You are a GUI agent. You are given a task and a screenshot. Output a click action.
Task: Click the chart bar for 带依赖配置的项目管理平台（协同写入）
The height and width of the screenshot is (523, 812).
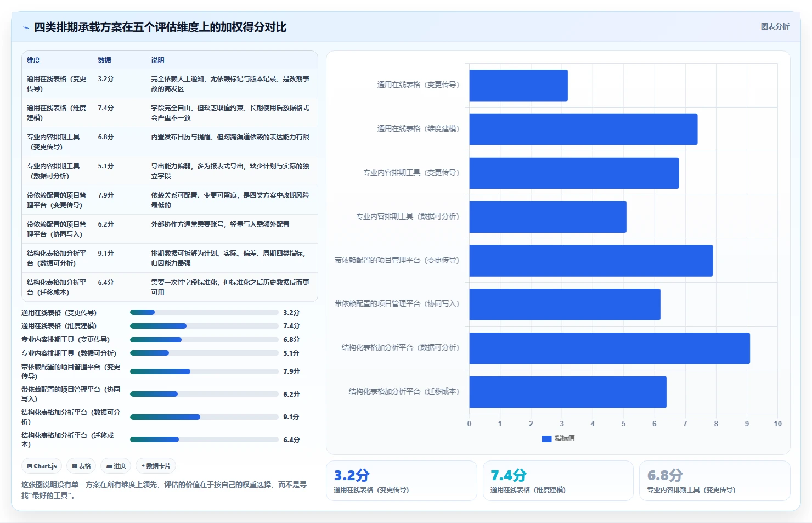(565, 304)
